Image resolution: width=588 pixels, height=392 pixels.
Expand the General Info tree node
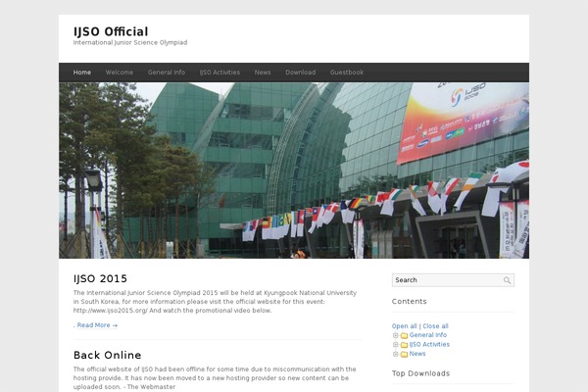[395, 335]
